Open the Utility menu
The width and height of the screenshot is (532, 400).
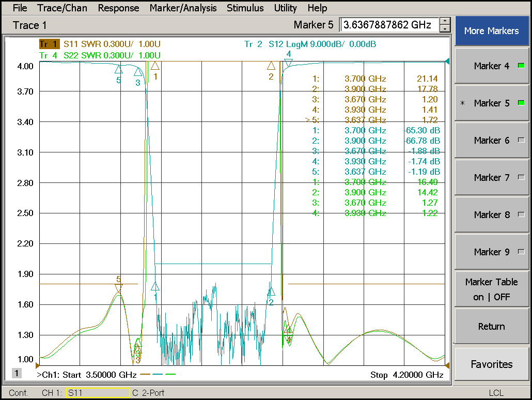tap(285, 8)
